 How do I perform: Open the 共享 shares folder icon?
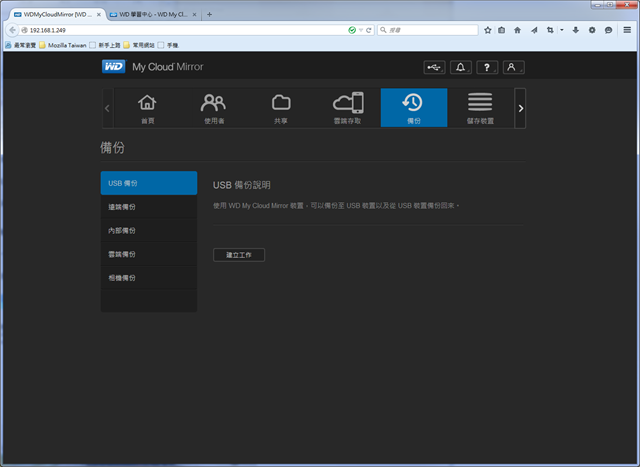point(281,108)
